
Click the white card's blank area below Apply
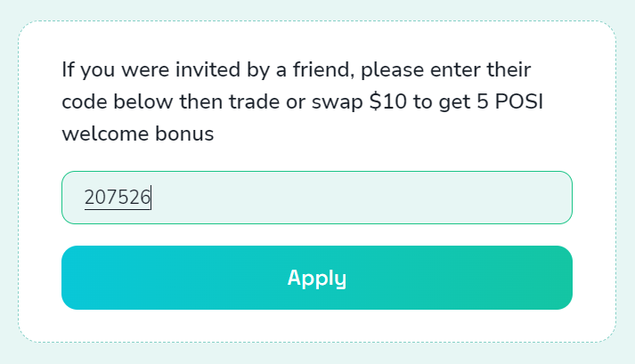click(316, 326)
